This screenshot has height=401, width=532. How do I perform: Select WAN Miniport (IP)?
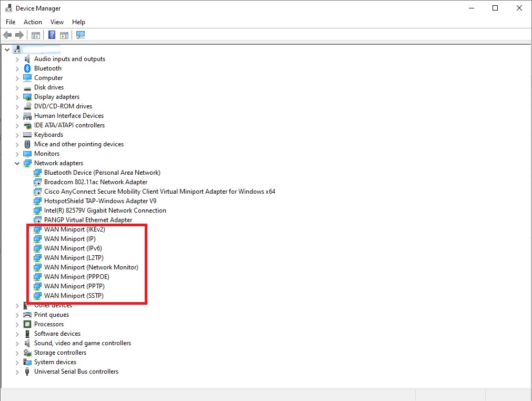coord(70,239)
